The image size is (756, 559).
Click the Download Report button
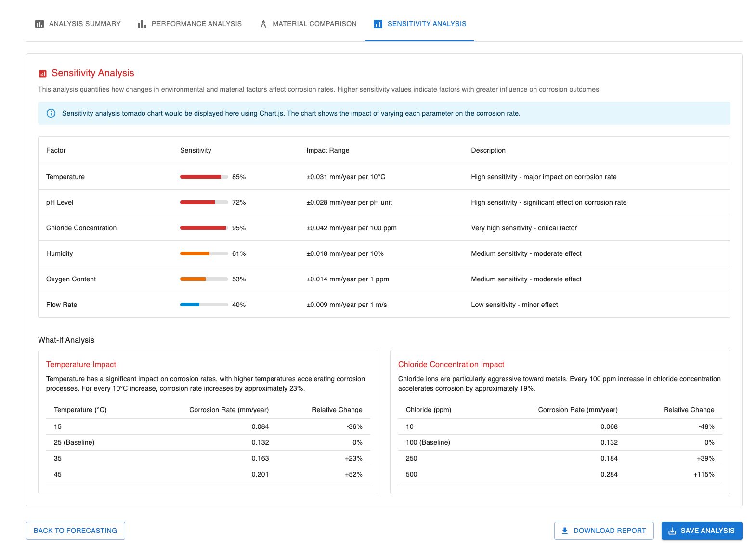tap(604, 531)
